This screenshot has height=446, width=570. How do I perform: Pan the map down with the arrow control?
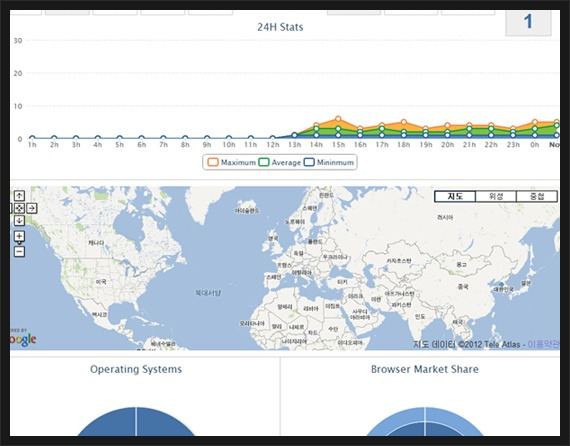[19, 220]
